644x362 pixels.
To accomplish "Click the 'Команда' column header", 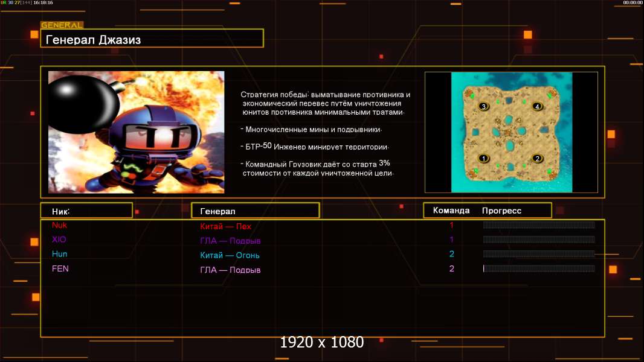I will click(451, 211).
